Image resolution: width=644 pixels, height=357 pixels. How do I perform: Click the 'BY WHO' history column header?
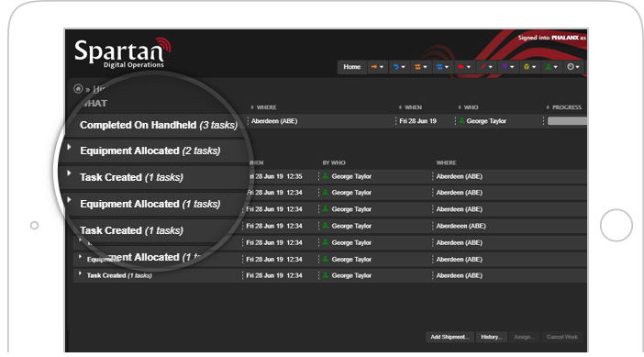click(x=334, y=162)
